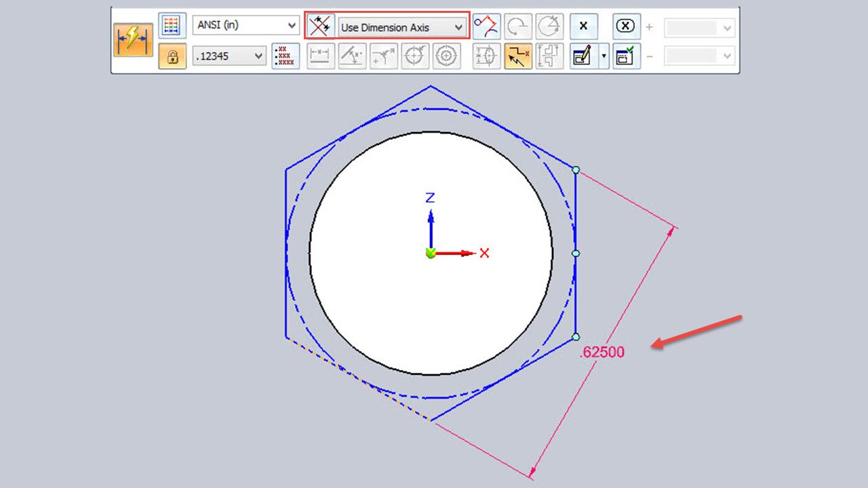The height and width of the screenshot is (488, 868).
Task: Open the lower tolerance minus dropdown
Action: click(x=700, y=56)
